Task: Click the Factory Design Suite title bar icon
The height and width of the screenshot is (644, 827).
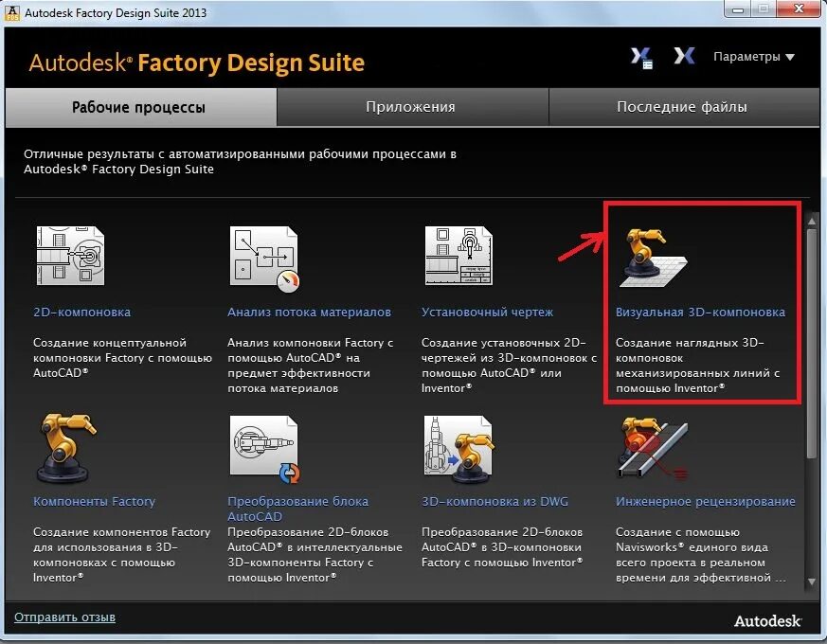Action: pyautogui.click(x=11, y=12)
